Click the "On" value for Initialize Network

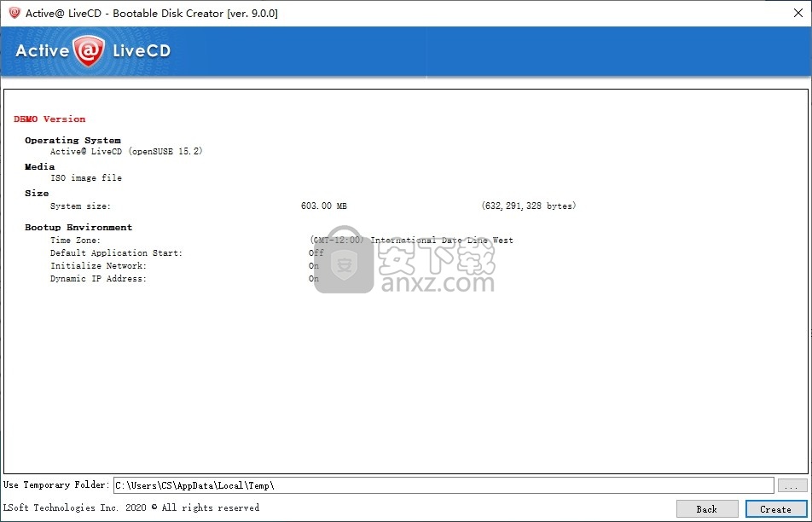tap(314, 265)
